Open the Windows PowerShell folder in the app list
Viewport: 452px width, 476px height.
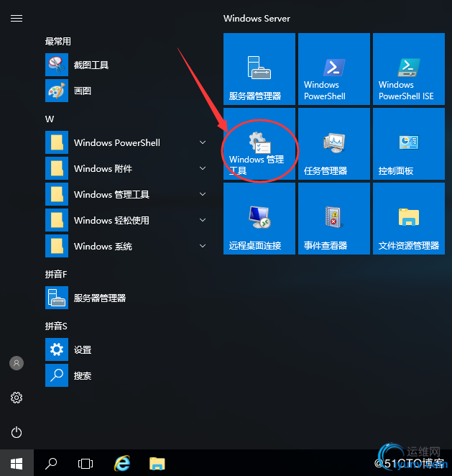[x=126, y=142]
